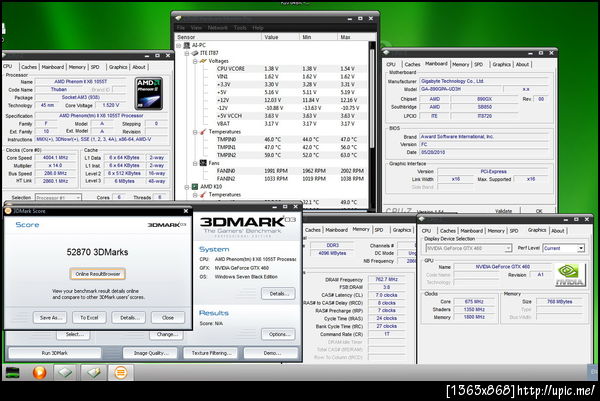The width and height of the screenshot is (600, 401).
Task: Click the ITE IT87 chip icon
Action: click(x=195, y=53)
